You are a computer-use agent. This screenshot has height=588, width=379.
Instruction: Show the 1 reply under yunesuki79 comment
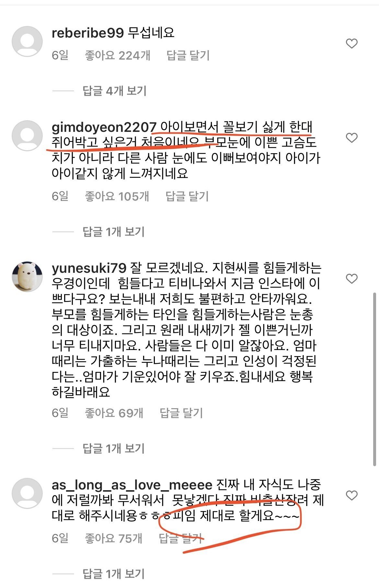(x=113, y=448)
